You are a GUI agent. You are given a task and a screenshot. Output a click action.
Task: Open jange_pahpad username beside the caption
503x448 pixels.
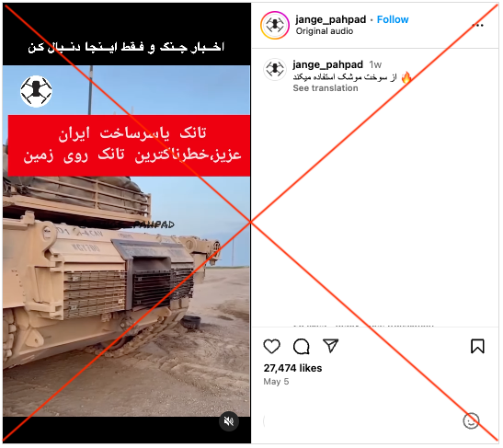pos(328,64)
